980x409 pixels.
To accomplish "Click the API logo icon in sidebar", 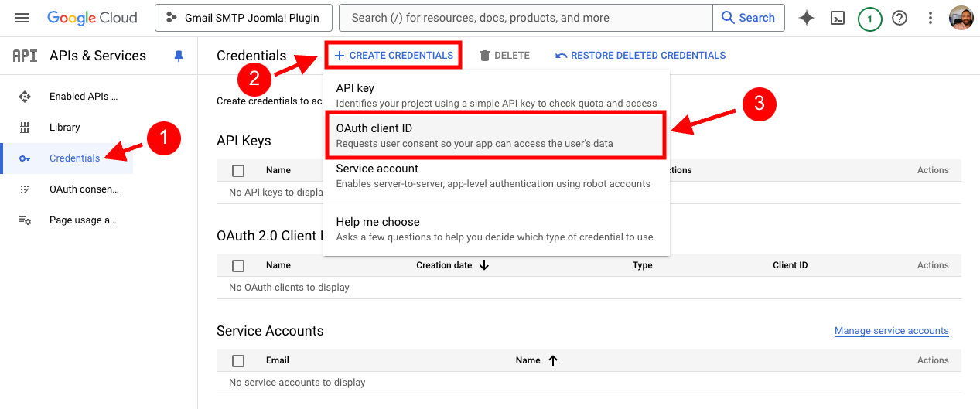I will click(x=25, y=56).
